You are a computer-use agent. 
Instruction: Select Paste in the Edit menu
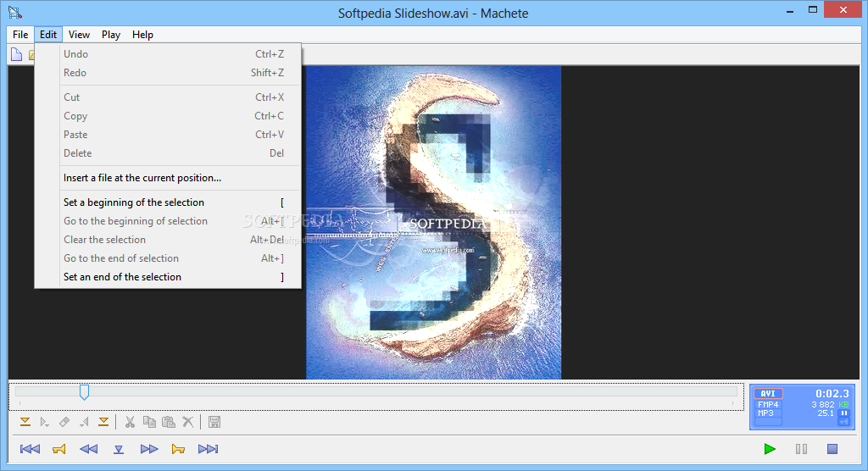169,135
